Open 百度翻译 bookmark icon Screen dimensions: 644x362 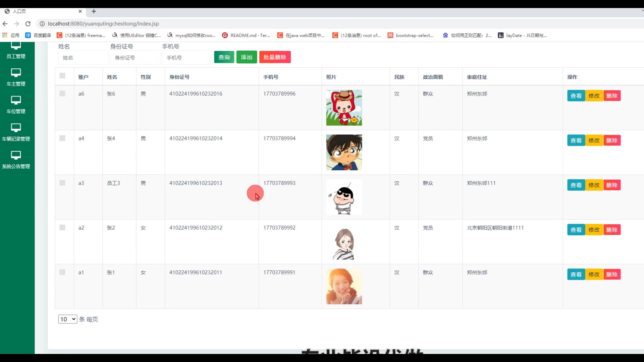coord(28,35)
